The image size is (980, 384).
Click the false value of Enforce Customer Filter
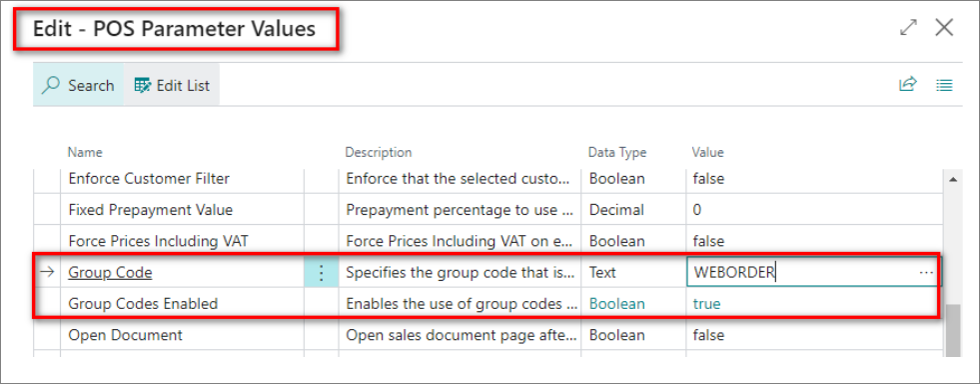point(708,179)
